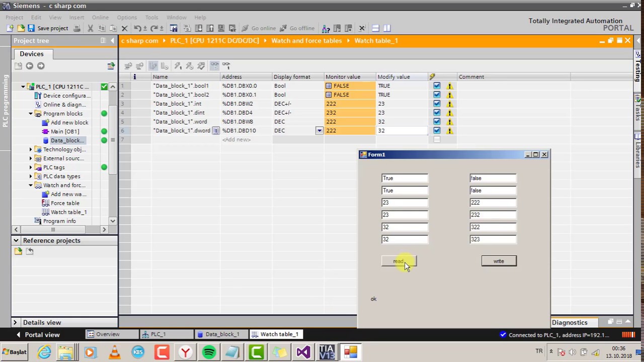The width and height of the screenshot is (644, 362).
Task: Toggle modify checkbox for bool2 row
Action: [437, 95]
